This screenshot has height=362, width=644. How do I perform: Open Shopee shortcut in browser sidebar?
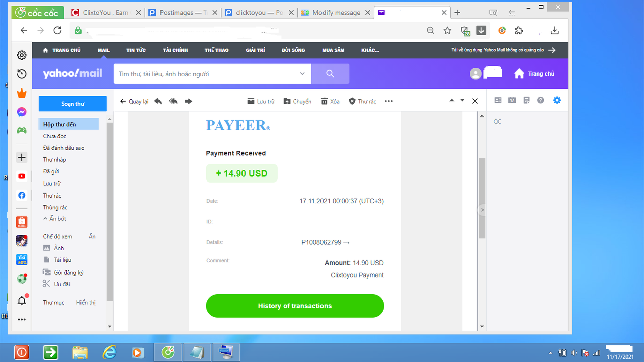point(22,222)
